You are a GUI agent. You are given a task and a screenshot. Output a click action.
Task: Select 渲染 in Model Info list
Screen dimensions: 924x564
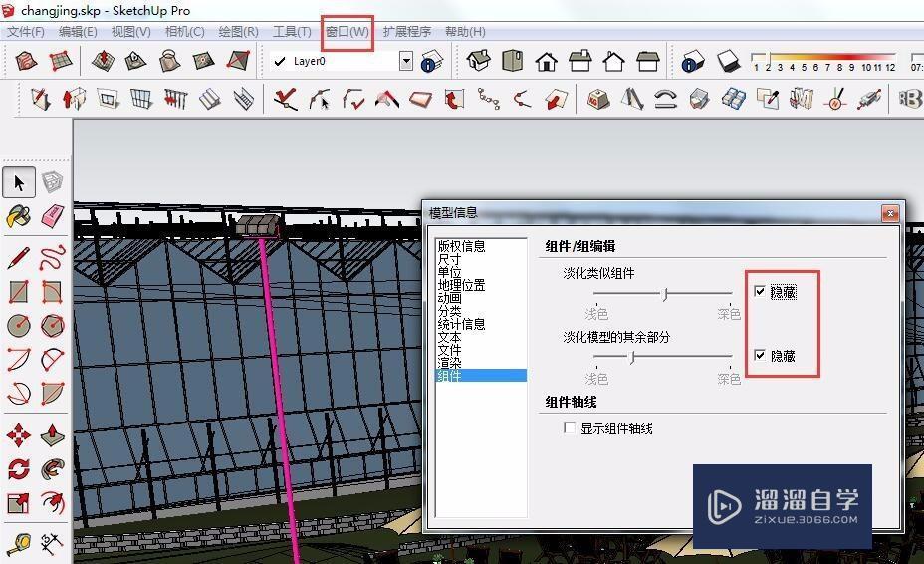point(450,363)
